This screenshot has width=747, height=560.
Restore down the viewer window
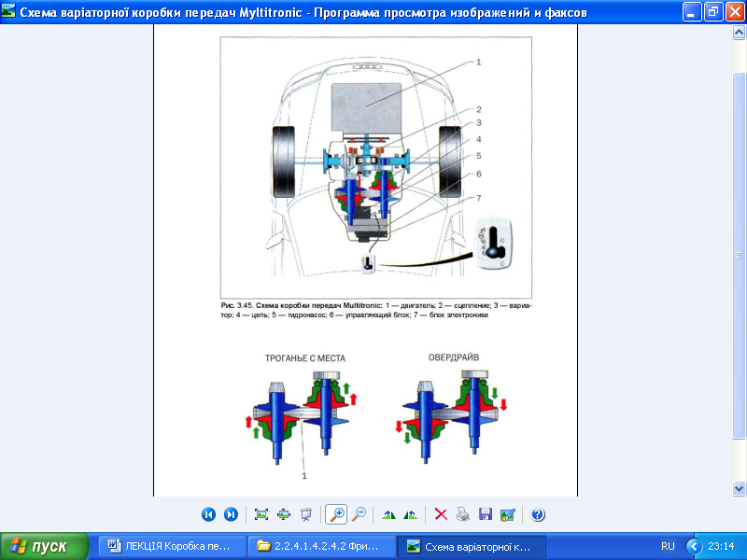[713, 12]
